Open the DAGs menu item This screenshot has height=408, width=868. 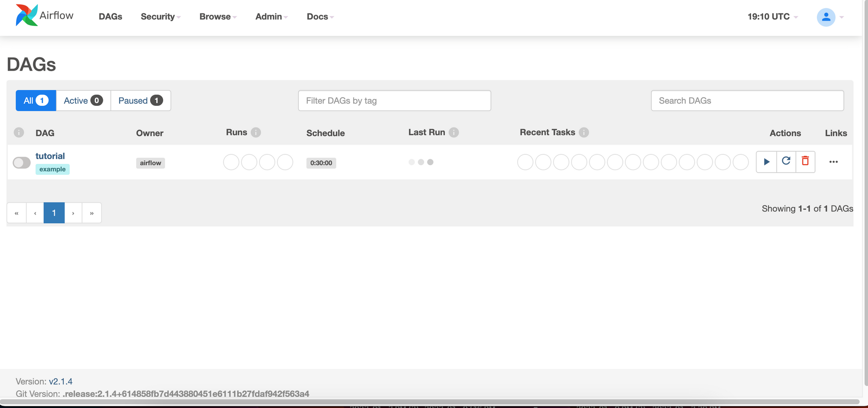coord(110,16)
